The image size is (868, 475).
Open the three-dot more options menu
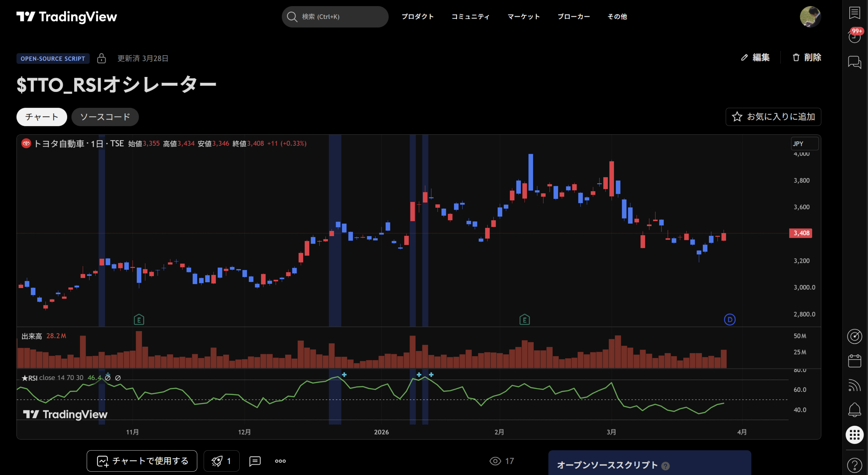(280, 461)
